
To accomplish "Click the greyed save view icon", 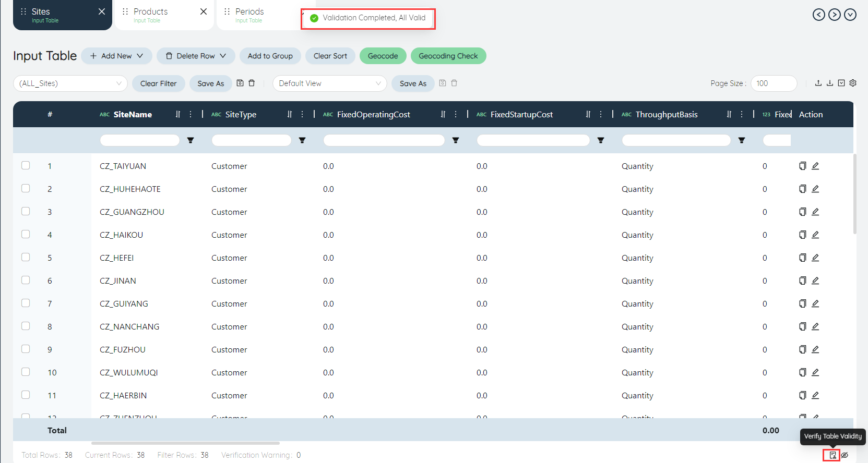I will [x=443, y=83].
